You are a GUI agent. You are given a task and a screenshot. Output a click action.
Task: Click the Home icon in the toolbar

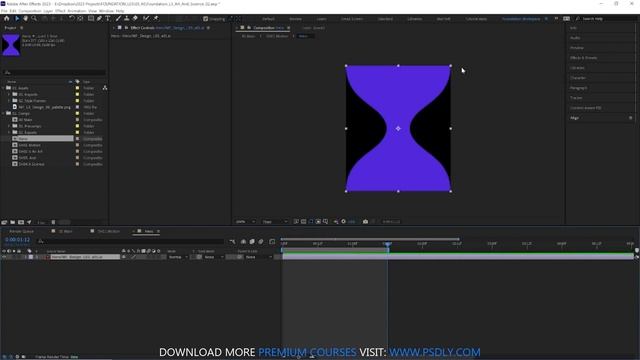coord(7,18)
